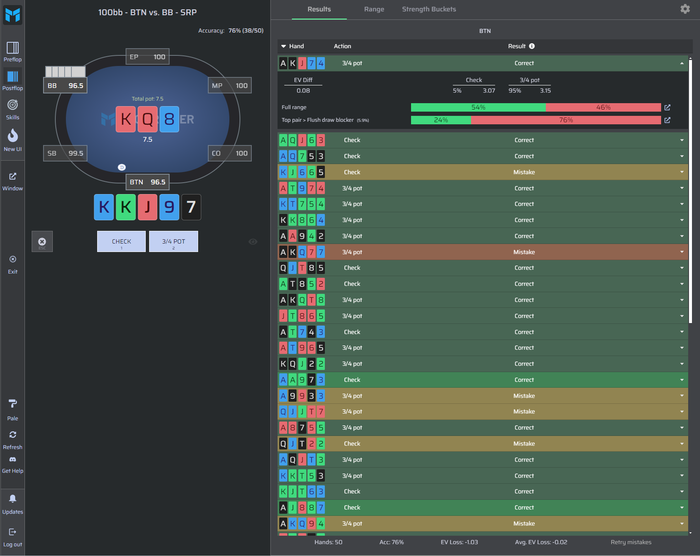The height and width of the screenshot is (556, 700).
Task: Click the dealer button chip on table
Action: [121, 167]
